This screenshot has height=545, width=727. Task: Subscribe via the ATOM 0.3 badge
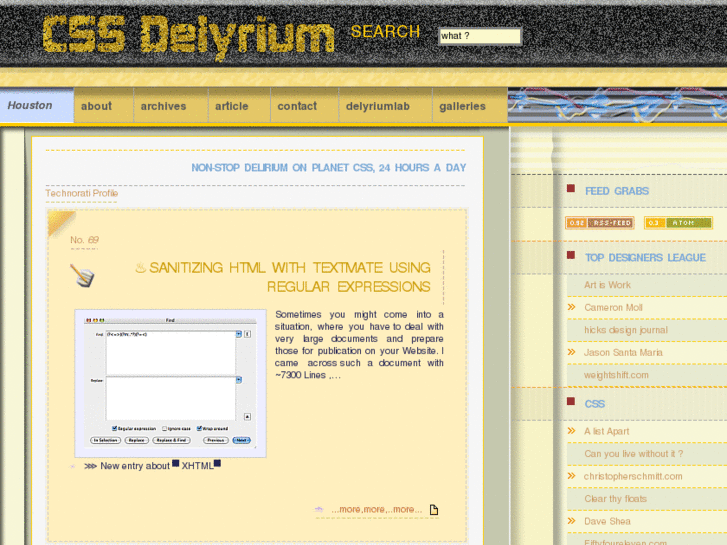[678, 223]
